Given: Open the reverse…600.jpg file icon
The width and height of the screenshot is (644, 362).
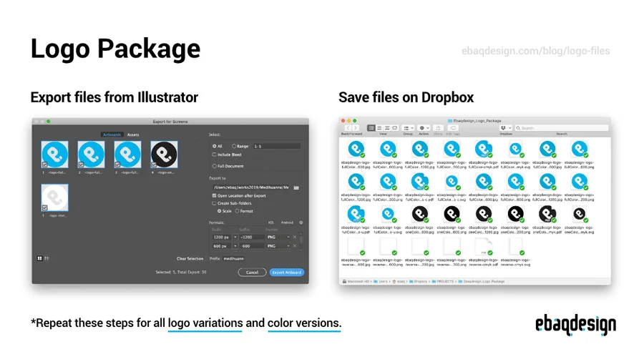Looking at the screenshot, I should 356,247.
